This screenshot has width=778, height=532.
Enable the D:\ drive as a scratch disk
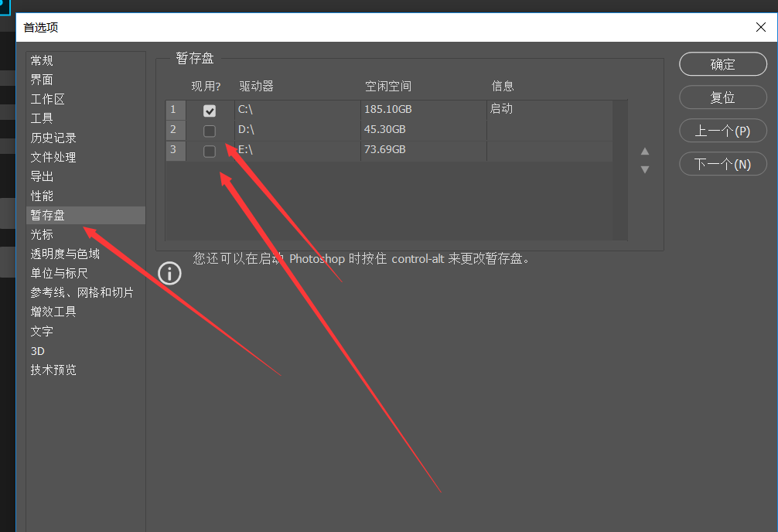(210, 131)
